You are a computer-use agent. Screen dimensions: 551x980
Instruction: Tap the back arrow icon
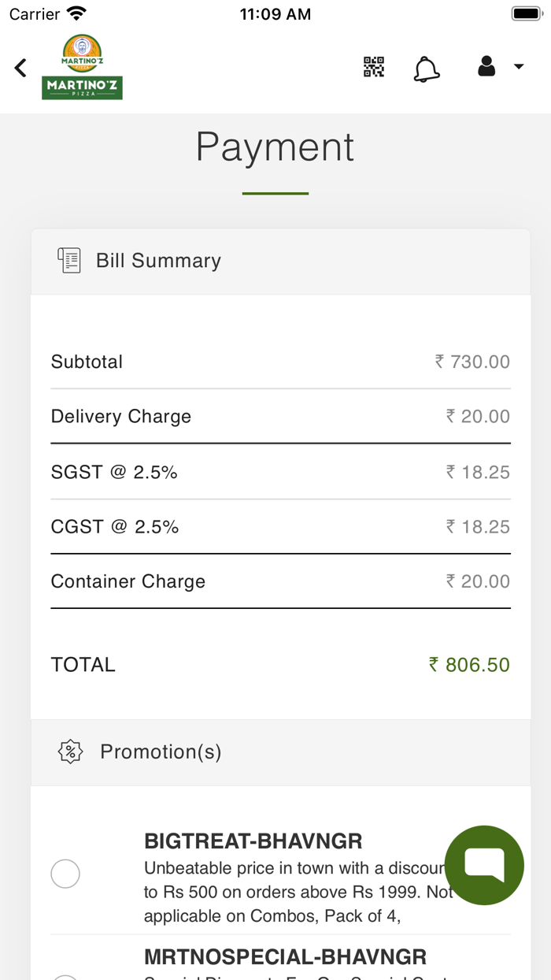pos(20,68)
